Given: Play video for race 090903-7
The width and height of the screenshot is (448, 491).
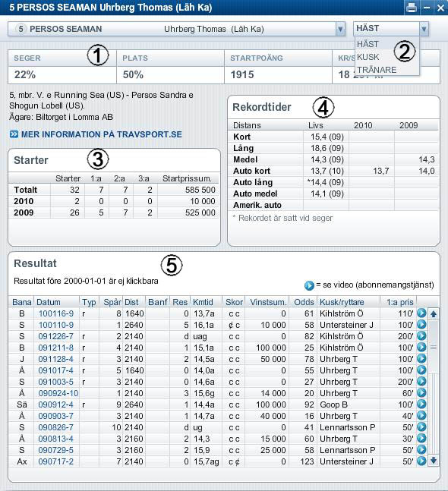Looking at the screenshot, I should click(421, 415).
